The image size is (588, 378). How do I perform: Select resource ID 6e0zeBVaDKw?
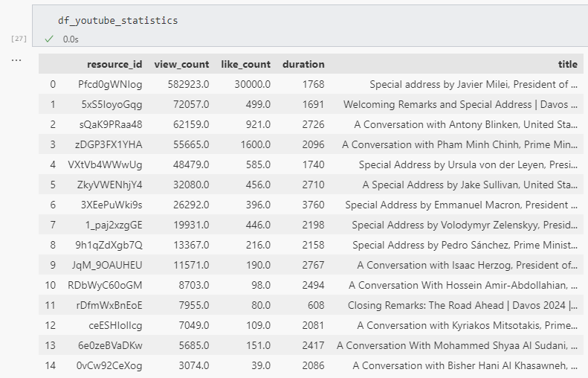[110, 345]
